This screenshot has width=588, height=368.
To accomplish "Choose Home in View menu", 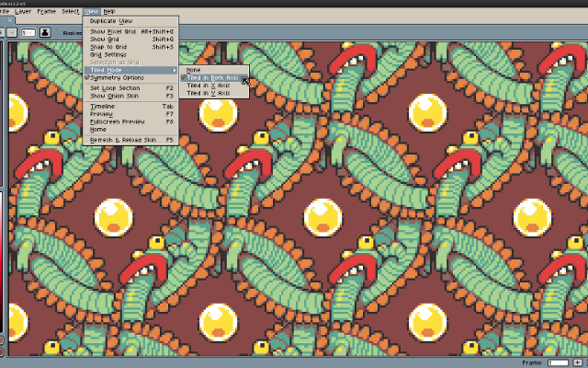I will coord(130,129).
